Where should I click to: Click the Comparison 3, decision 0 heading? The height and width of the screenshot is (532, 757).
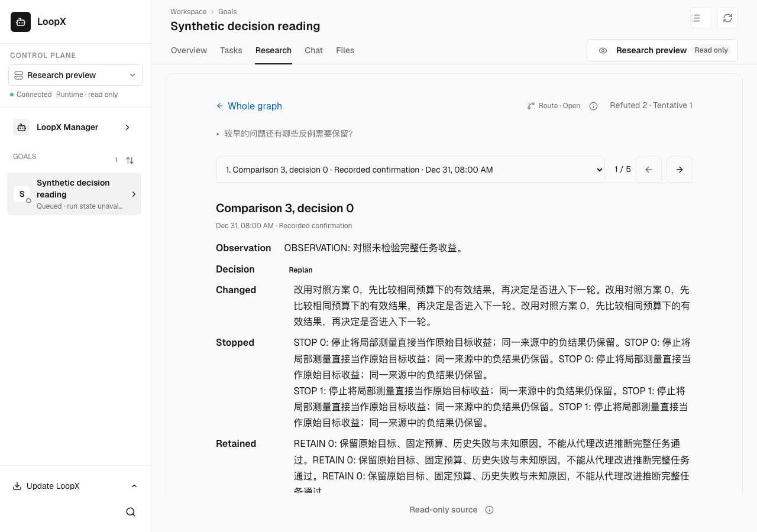coord(284,208)
